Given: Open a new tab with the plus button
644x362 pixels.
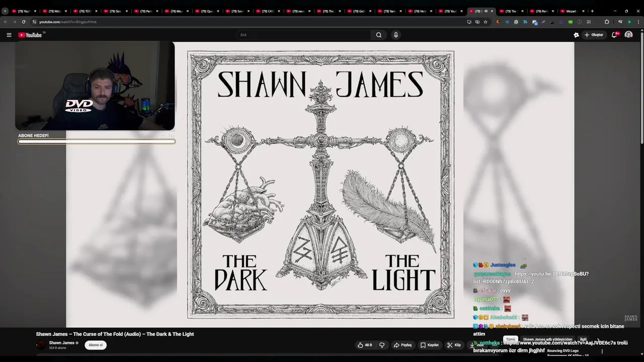Looking at the screenshot, I should [x=592, y=11].
